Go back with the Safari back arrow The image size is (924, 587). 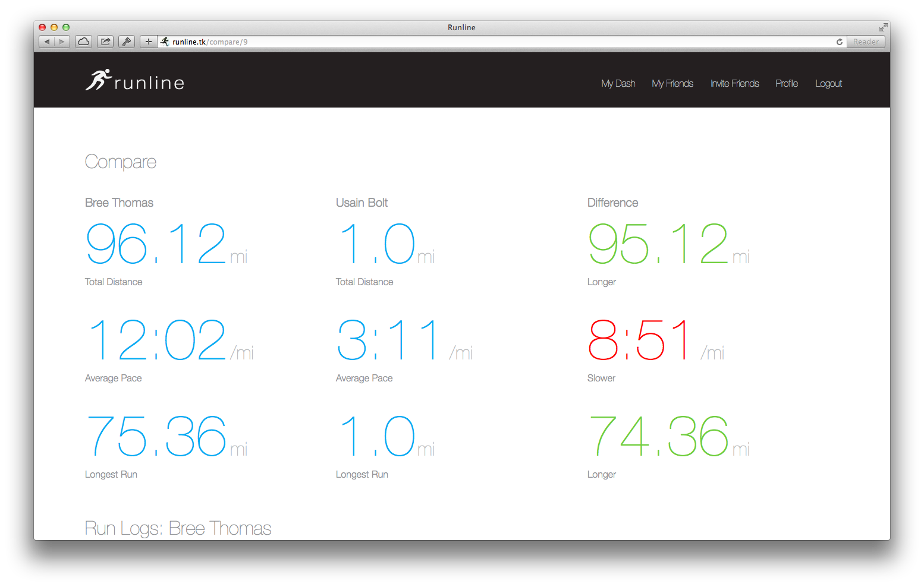pyautogui.click(x=47, y=42)
